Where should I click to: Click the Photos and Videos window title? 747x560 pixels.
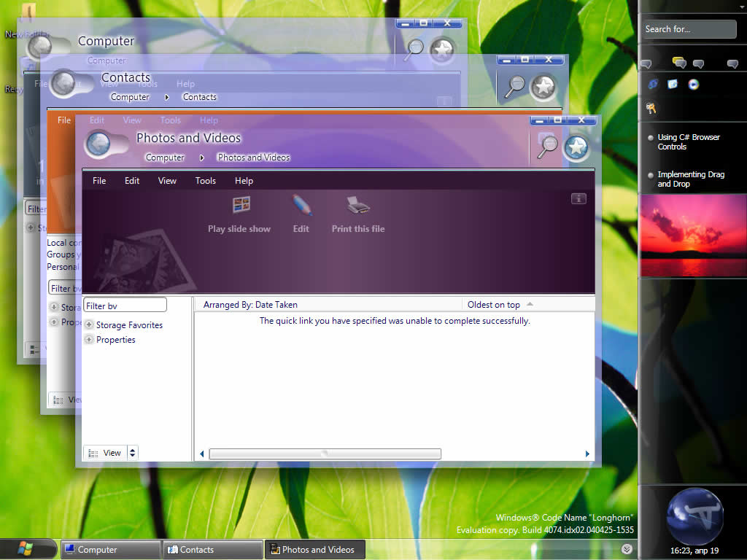189,138
